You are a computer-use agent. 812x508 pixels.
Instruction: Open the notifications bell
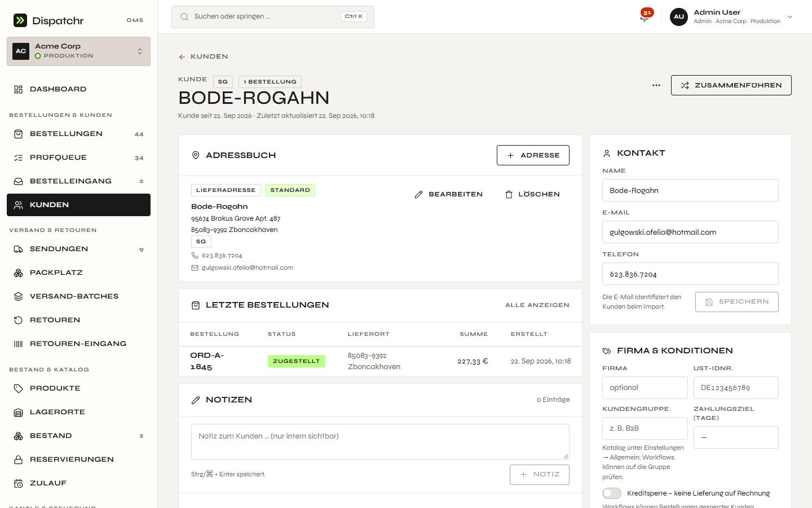pyautogui.click(x=645, y=17)
